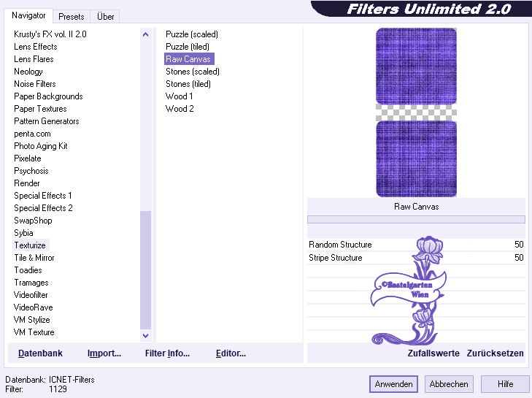This screenshot has width=532, height=398.
Task: Select Texturize category
Action: 30,245
